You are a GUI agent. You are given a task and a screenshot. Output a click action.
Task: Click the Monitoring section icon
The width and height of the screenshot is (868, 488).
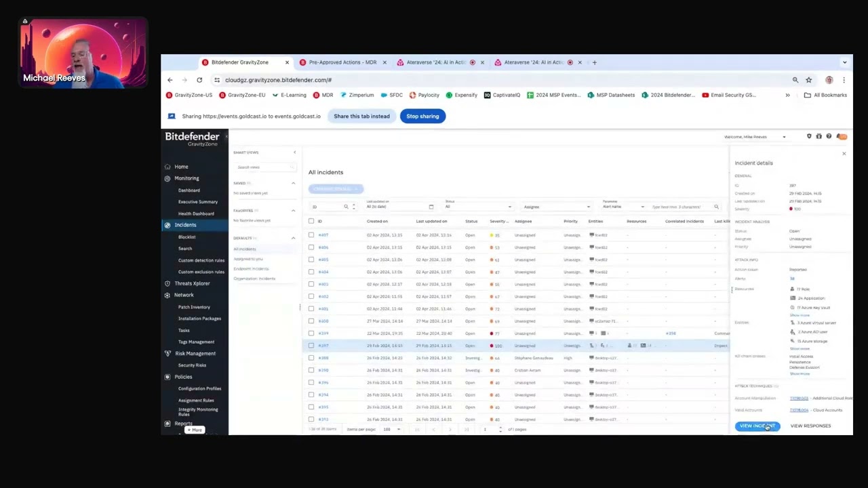coord(167,178)
